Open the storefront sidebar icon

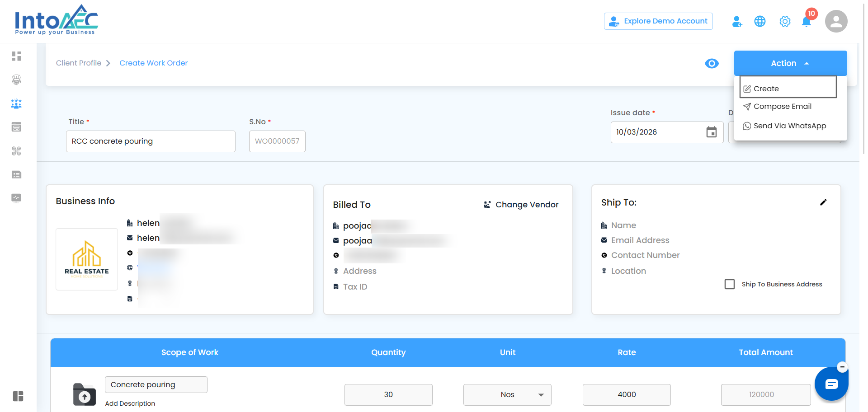pos(17,127)
